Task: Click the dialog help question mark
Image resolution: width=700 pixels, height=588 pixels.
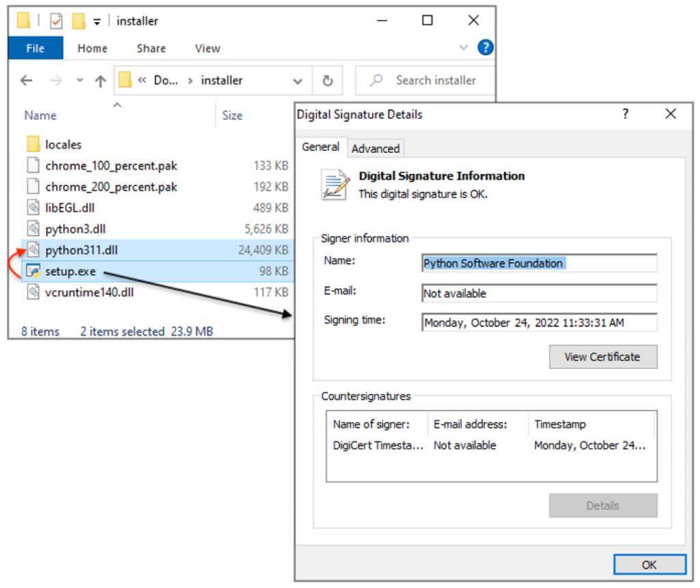Action: (625, 114)
